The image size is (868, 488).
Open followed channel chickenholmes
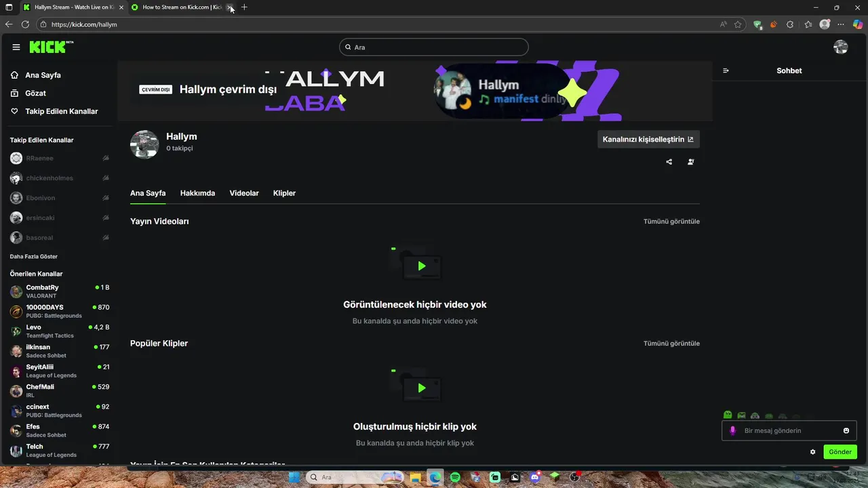click(60, 178)
